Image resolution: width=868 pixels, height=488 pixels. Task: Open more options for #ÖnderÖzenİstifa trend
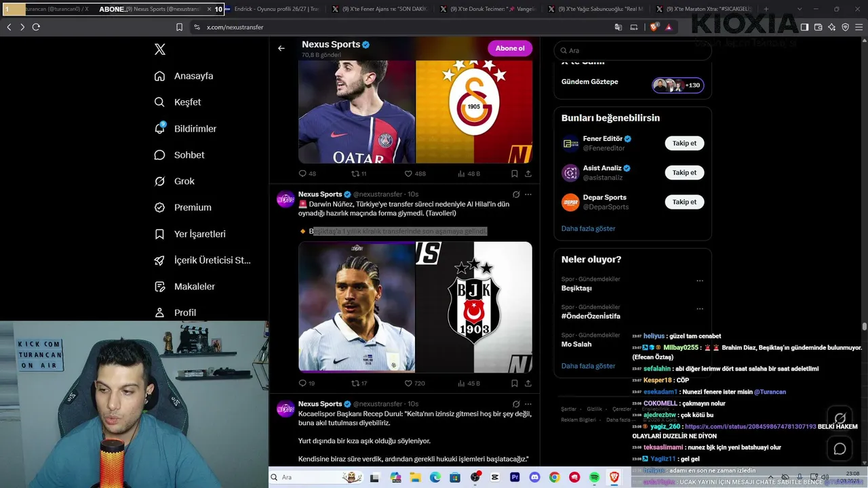700,309
